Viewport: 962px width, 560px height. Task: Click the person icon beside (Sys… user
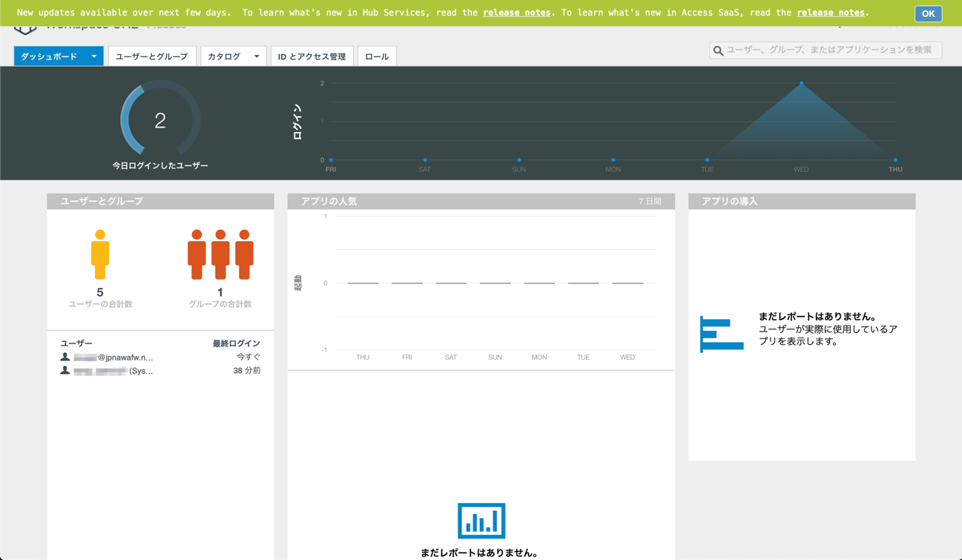(x=65, y=370)
